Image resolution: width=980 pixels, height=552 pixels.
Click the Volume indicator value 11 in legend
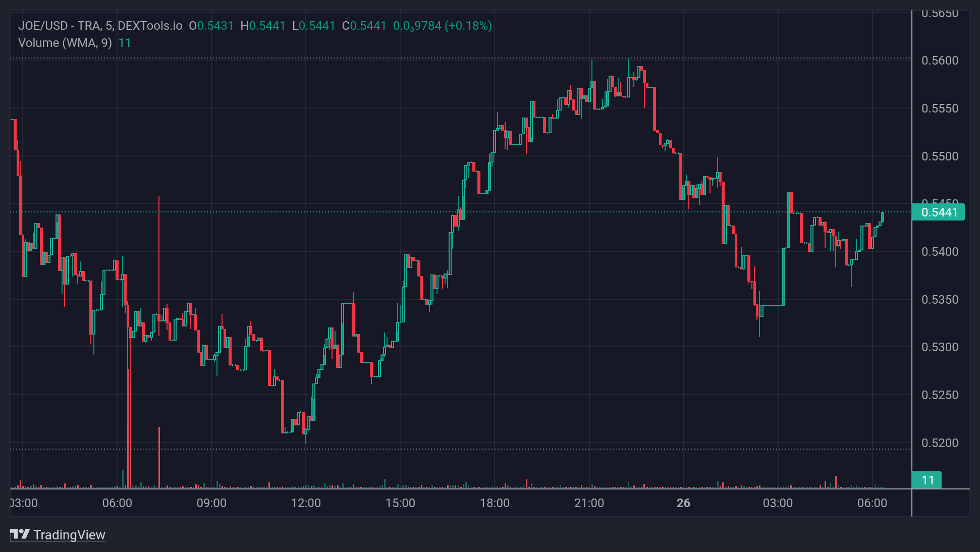125,43
